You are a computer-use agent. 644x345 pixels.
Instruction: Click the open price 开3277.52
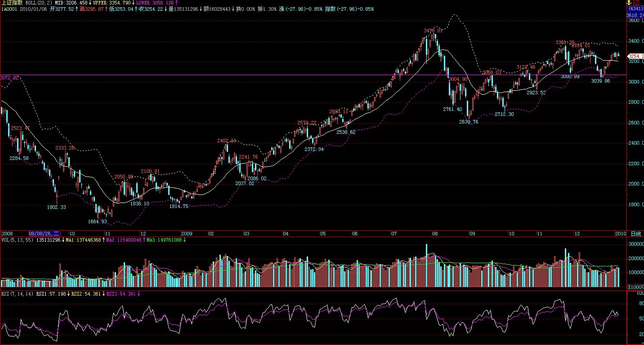pos(63,9)
